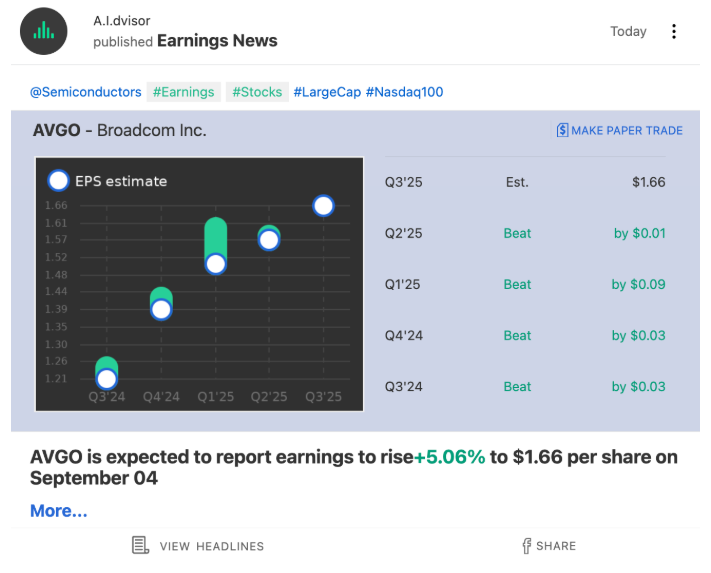711x573 pixels.
Task: Select the #Stocks hashtag
Action: (257, 92)
